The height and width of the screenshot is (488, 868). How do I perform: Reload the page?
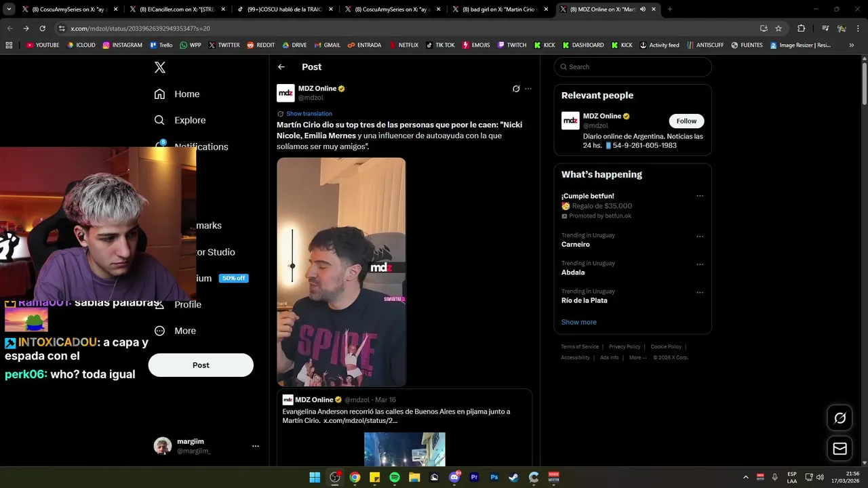point(42,28)
